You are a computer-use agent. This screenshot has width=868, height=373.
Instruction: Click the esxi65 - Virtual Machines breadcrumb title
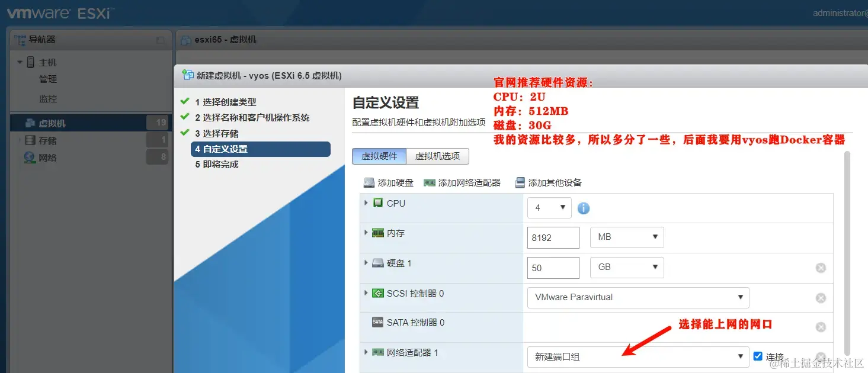point(225,40)
